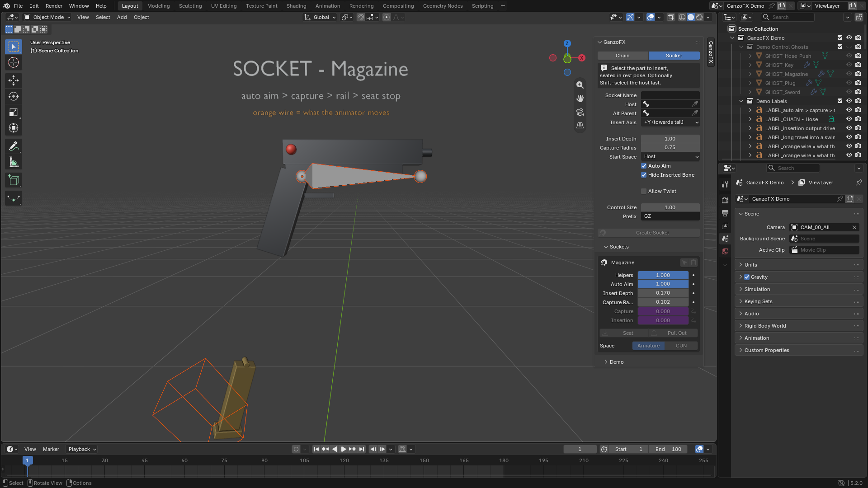Screen dimensions: 868x488
Task: Click the viewport pan hand icon
Action: [x=580, y=99]
